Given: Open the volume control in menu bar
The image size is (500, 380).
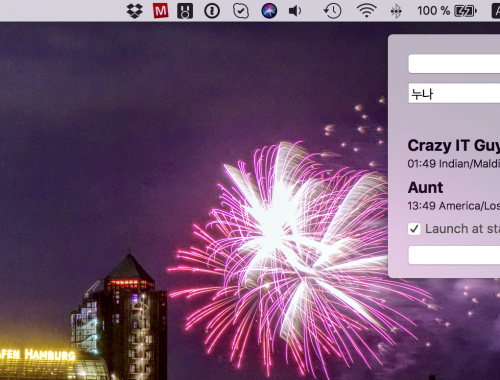Looking at the screenshot, I should pos(295,11).
